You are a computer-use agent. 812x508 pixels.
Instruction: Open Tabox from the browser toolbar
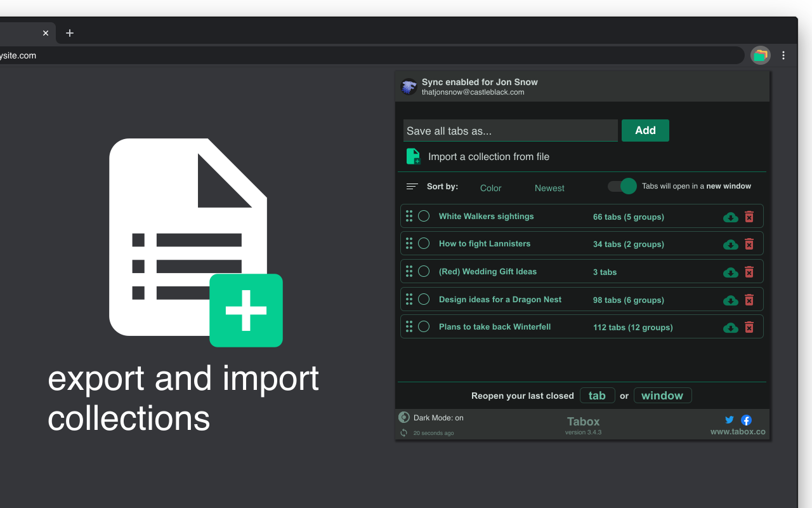760,55
